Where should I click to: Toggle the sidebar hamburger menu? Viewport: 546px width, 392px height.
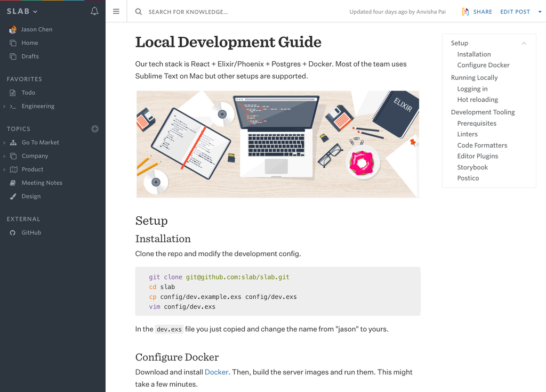tap(116, 12)
